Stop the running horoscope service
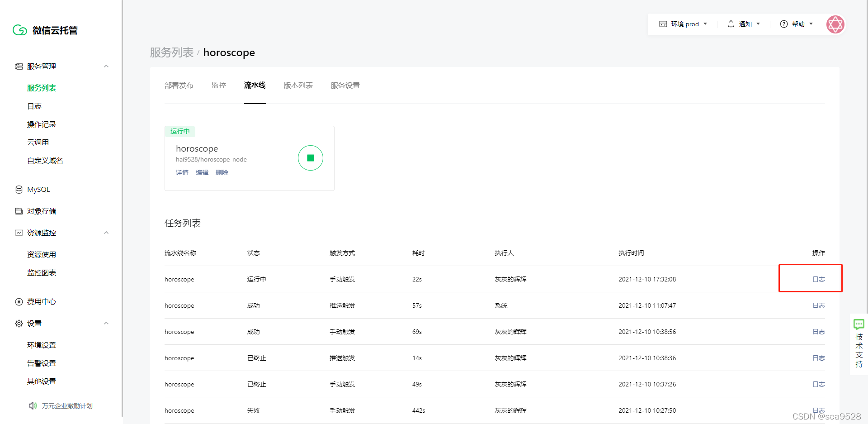The image size is (868, 424). pos(310,157)
